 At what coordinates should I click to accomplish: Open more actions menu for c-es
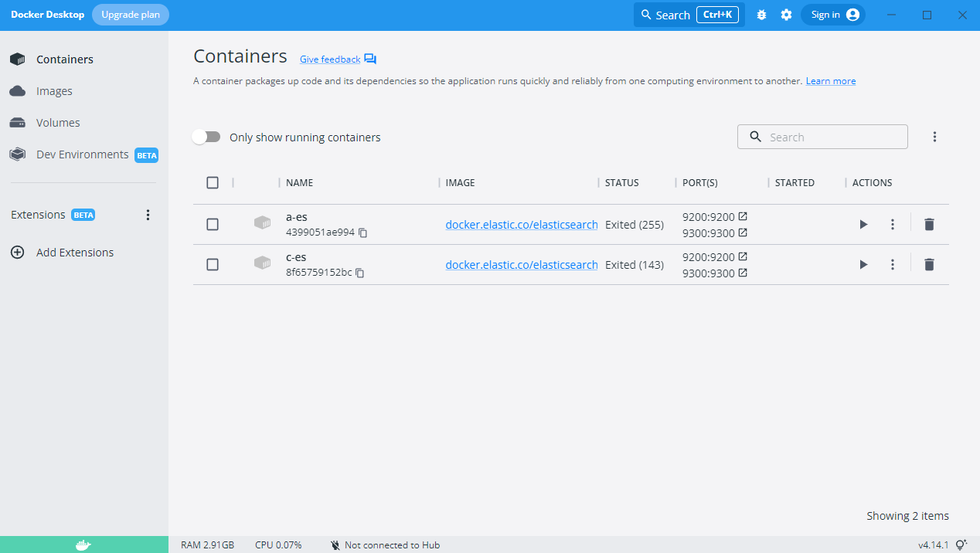coord(893,264)
